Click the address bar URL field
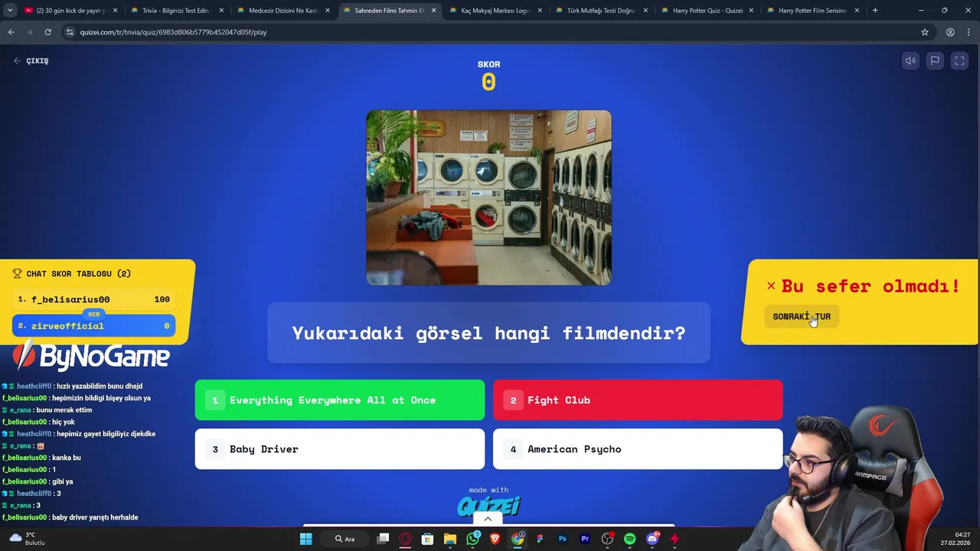Screen dimensions: 980x551 point(490,32)
